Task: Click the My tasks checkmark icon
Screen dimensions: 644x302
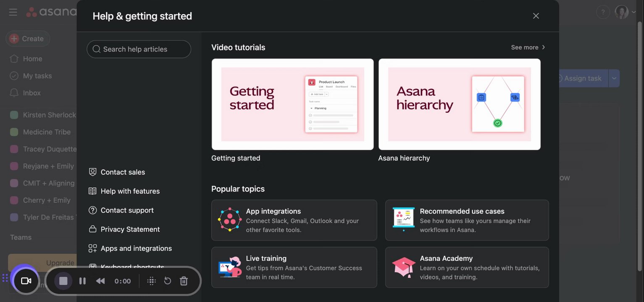Action: pos(14,76)
